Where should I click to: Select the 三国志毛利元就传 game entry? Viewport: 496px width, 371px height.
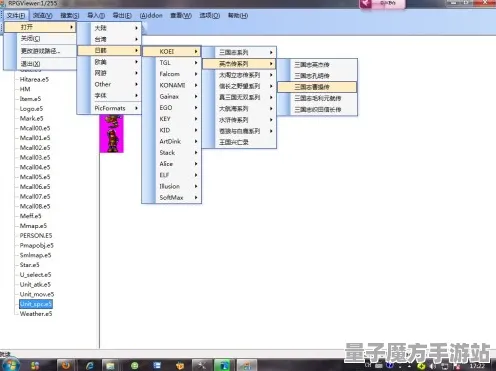(317, 98)
